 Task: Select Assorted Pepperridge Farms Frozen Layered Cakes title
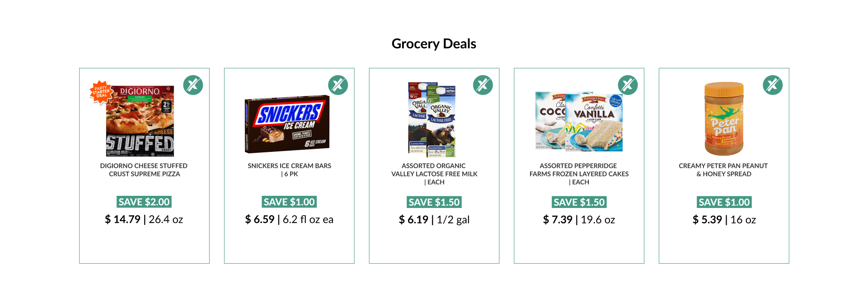click(579, 174)
